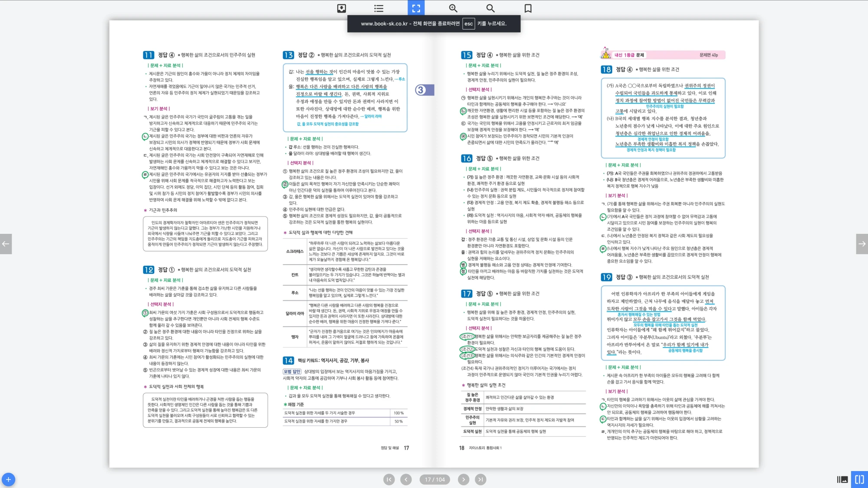Click the right edge next-page arrow
This screenshot has height=488, width=868.
862,244
